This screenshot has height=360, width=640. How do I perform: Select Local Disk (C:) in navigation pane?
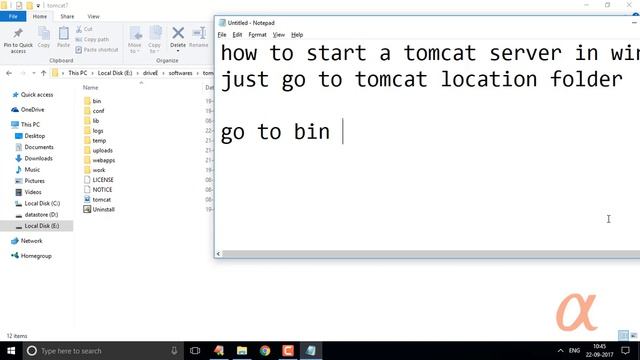click(42, 203)
